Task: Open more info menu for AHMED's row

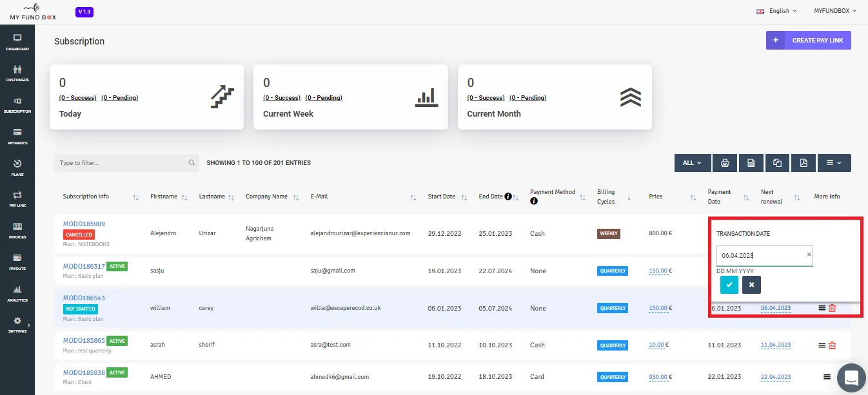Action: coord(827,377)
